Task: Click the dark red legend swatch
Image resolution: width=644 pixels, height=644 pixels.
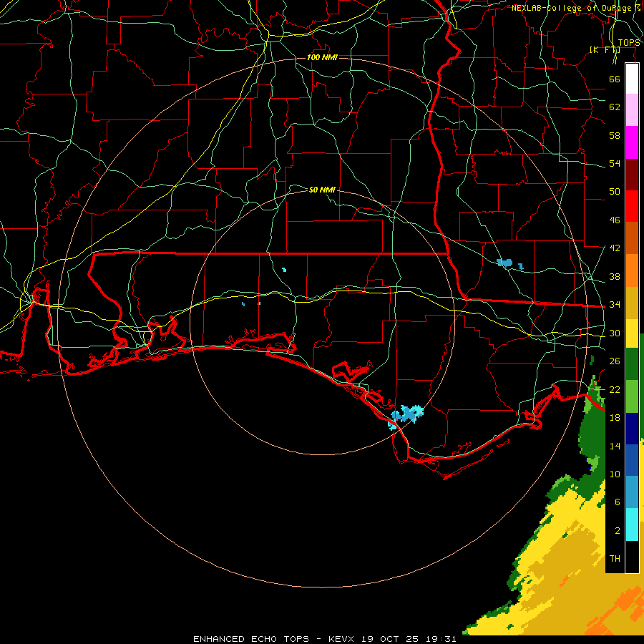Action: [x=632, y=174]
